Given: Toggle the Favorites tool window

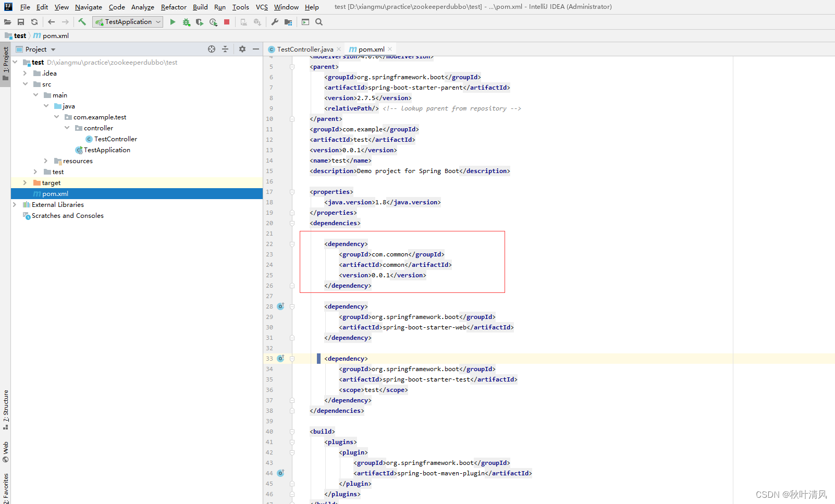Looking at the screenshot, I should (6, 487).
